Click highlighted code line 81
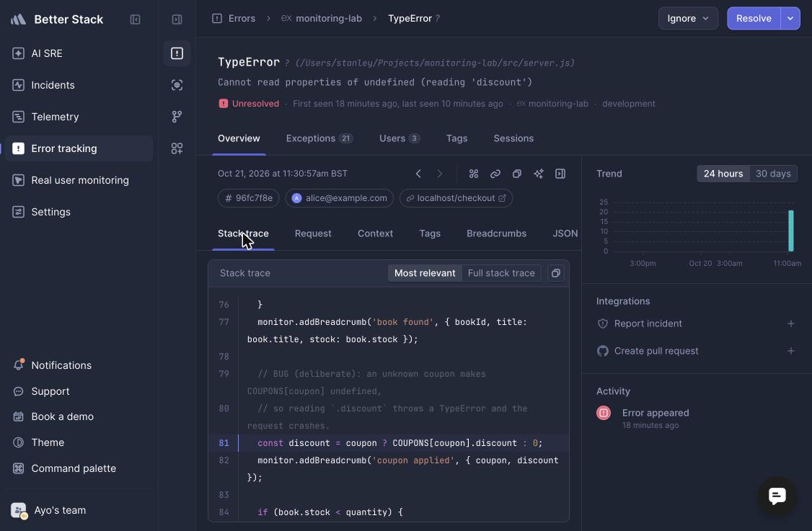 coord(389,443)
